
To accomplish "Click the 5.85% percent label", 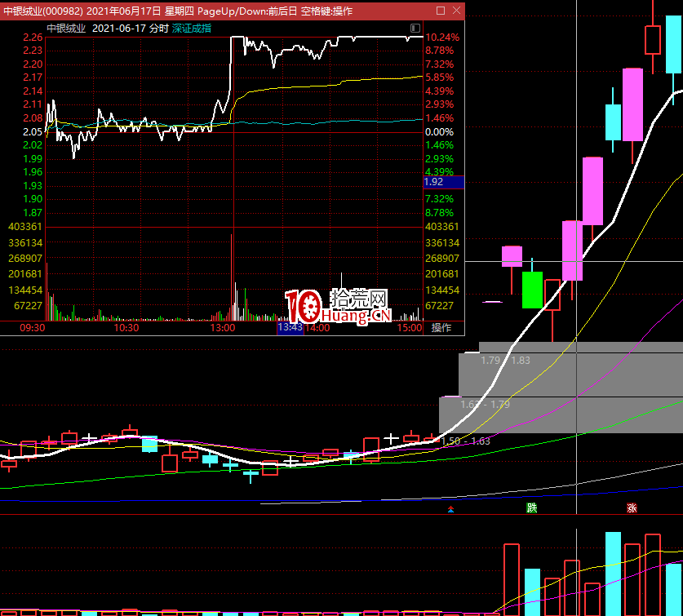I will pyautogui.click(x=439, y=78).
